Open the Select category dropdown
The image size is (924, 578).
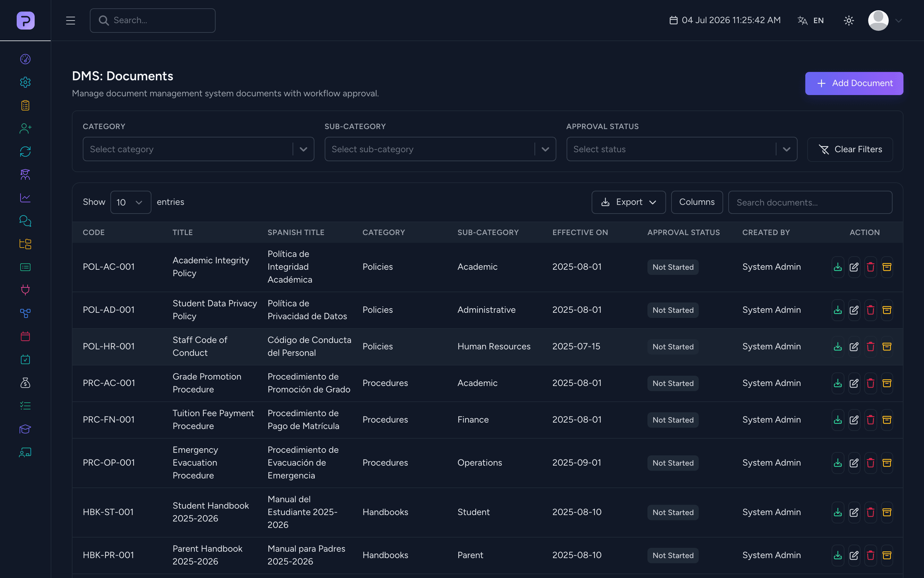point(198,149)
